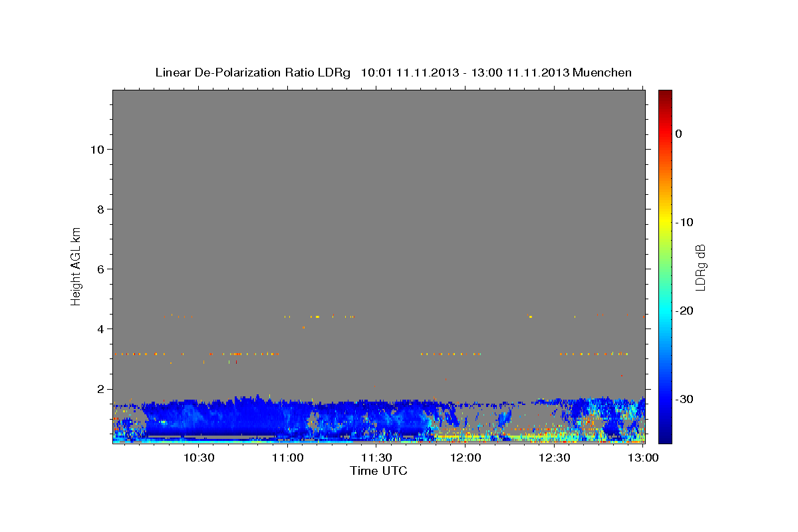Click the 'LDRg dB' colorbar label
The width and height of the screenshot is (798, 532).
tap(700, 267)
